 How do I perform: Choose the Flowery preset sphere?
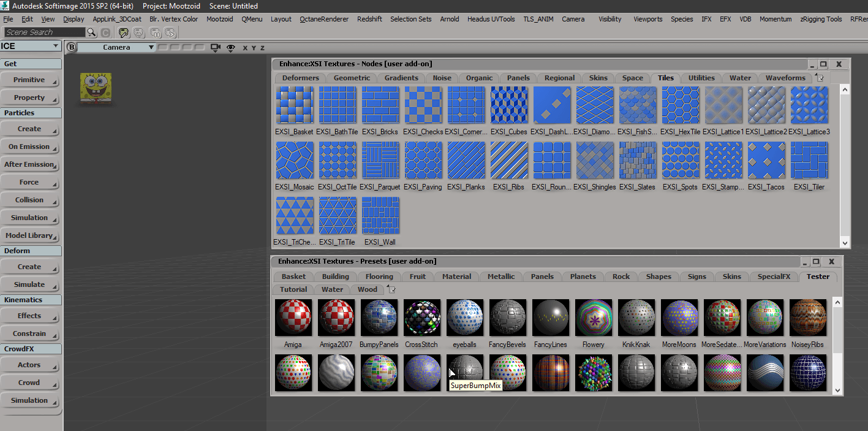tap(594, 318)
